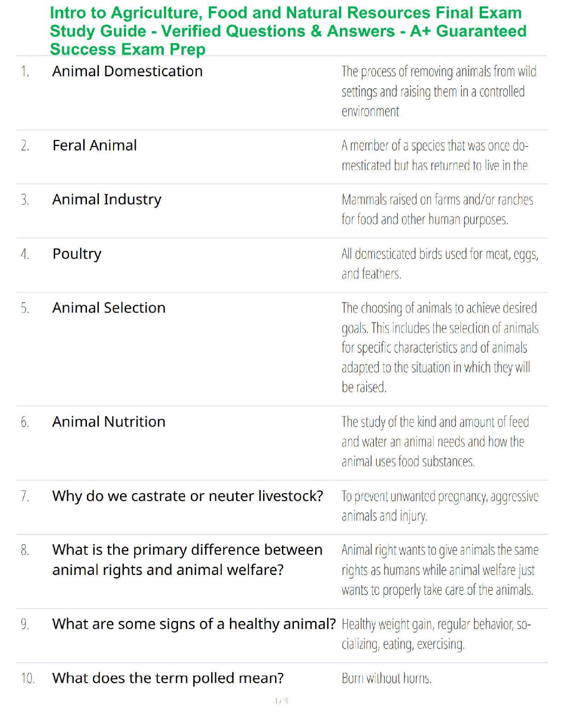563x728 pixels.
Task: Click the 'Animal Nutrition' term
Action: click(109, 421)
